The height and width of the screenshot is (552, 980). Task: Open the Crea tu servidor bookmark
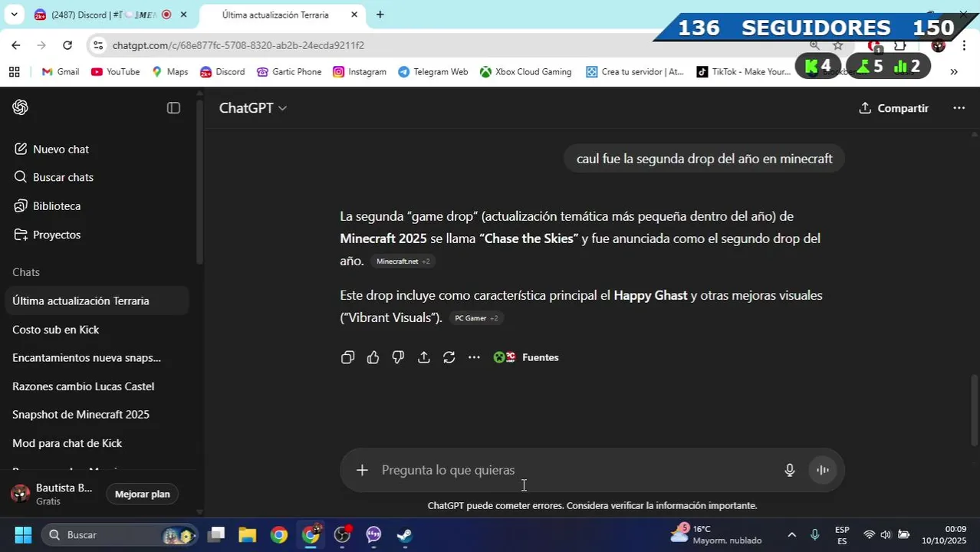pos(635,72)
